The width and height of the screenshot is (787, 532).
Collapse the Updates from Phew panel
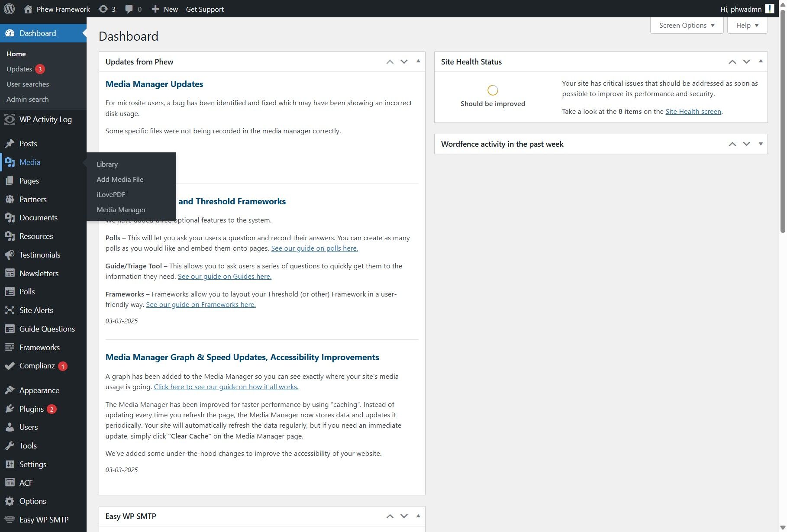pos(418,61)
